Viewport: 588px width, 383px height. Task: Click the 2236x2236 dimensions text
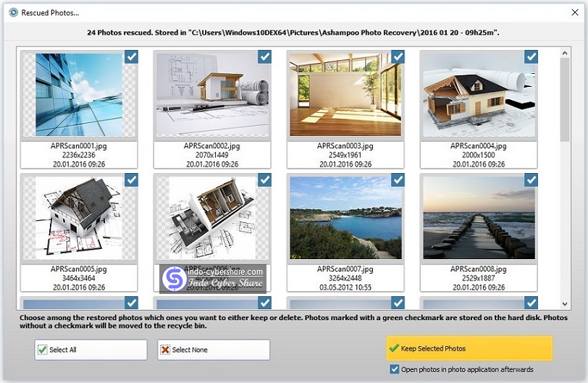click(x=79, y=155)
